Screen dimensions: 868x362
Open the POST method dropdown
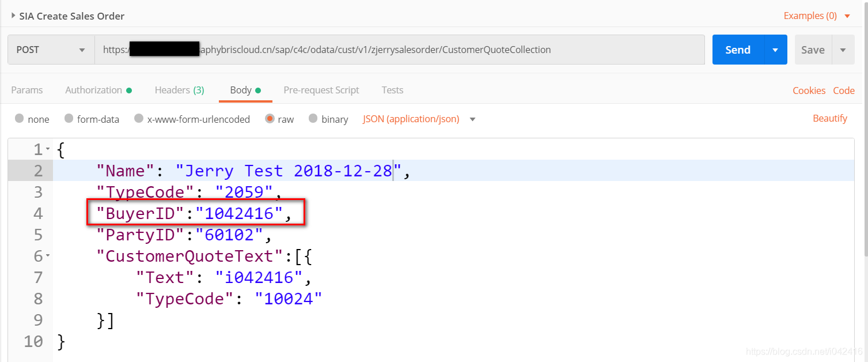[x=51, y=50]
